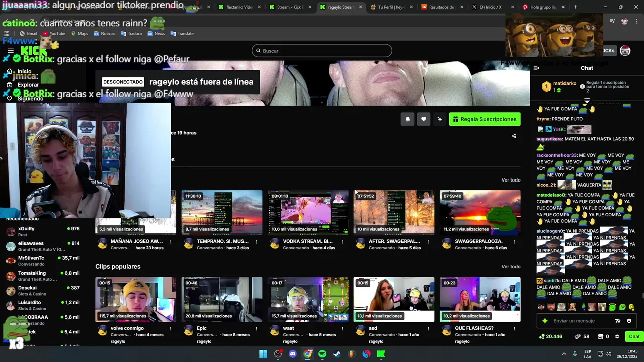The width and height of the screenshot is (644, 362).
Task: Open the shop icon showing 0
Action: tap(600, 337)
